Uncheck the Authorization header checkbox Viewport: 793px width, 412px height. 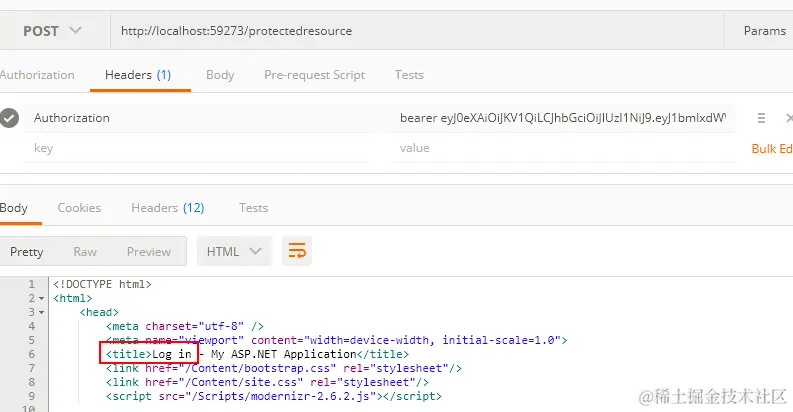tap(9, 118)
